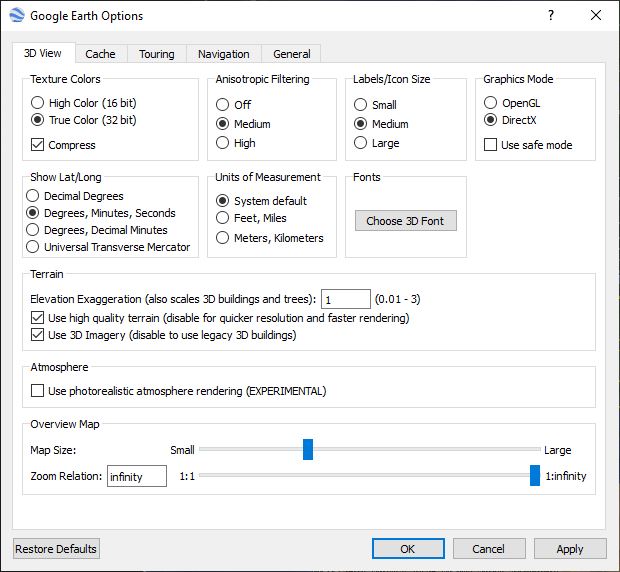Image resolution: width=620 pixels, height=572 pixels.
Task: Go to the General tab
Action: pyautogui.click(x=291, y=54)
